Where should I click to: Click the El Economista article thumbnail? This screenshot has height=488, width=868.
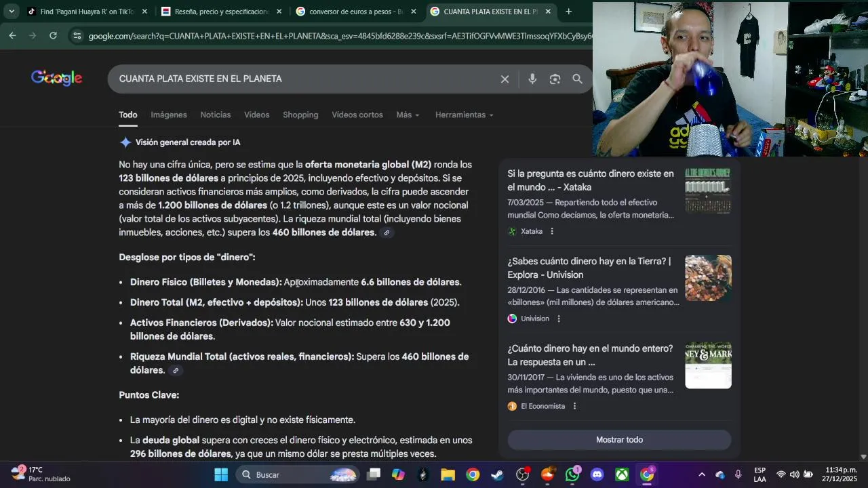(708, 365)
